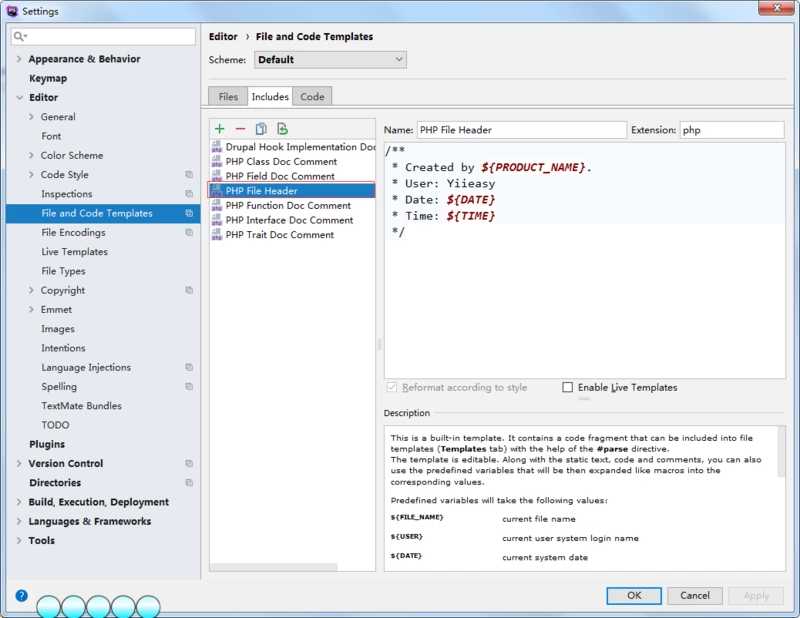Open the TextMate Bundles settings page

coord(82,406)
